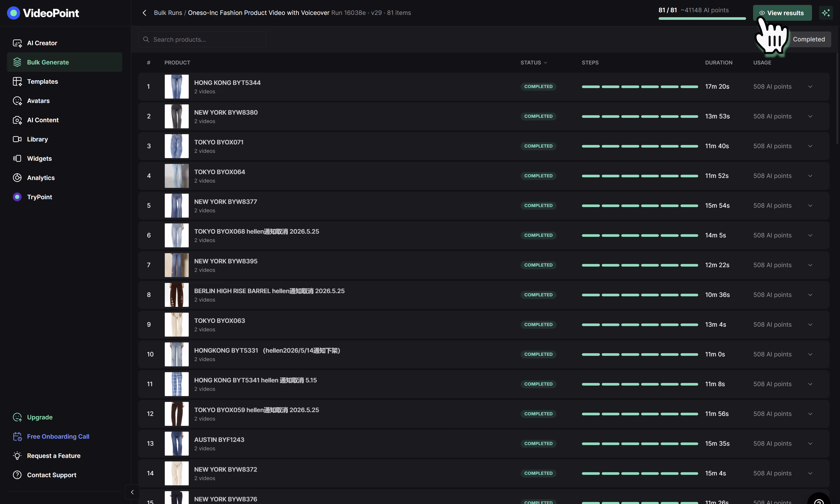Expand the HONG KONG BYT5344 row
The width and height of the screenshot is (840, 504).
tap(810, 87)
